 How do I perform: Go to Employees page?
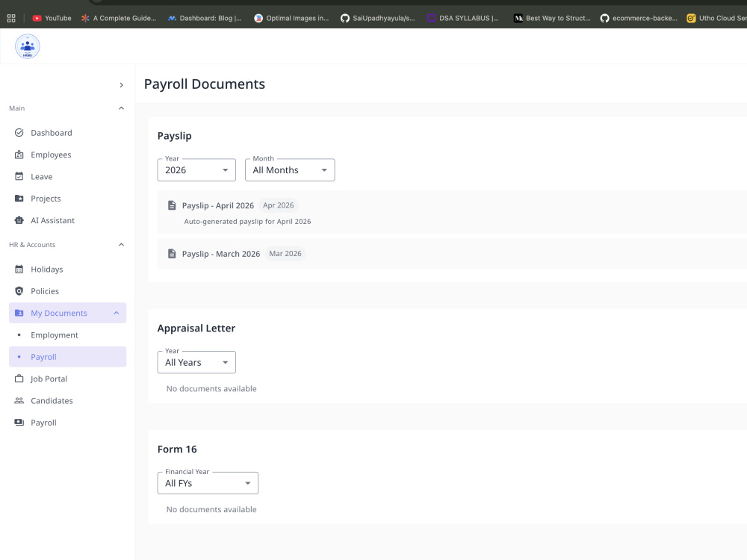tap(68, 155)
